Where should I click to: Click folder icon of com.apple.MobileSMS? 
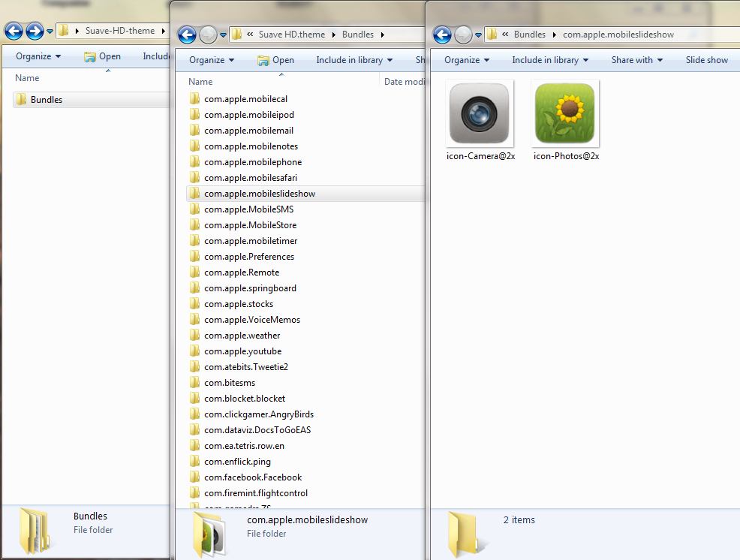(x=194, y=209)
